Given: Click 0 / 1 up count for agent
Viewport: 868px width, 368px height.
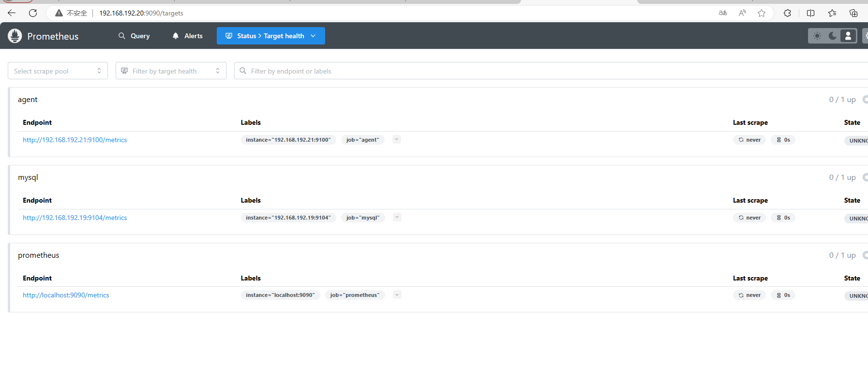Looking at the screenshot, I should point(842,100).
